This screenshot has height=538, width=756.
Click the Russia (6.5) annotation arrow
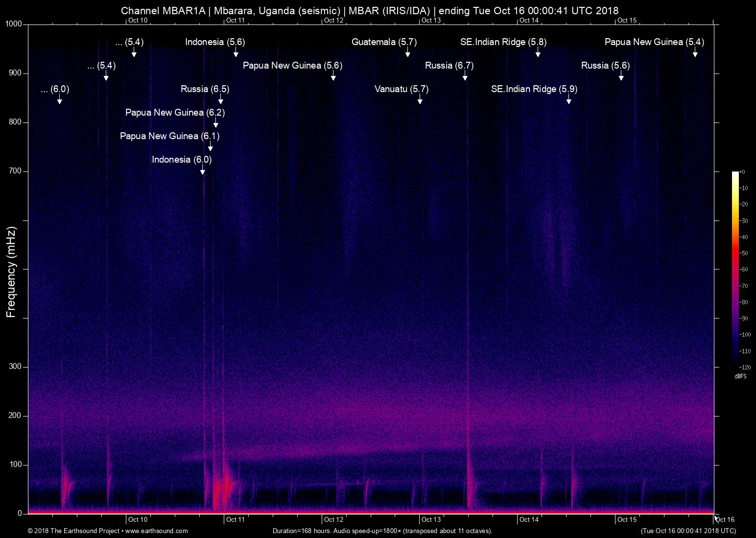(x=220, y=100)
